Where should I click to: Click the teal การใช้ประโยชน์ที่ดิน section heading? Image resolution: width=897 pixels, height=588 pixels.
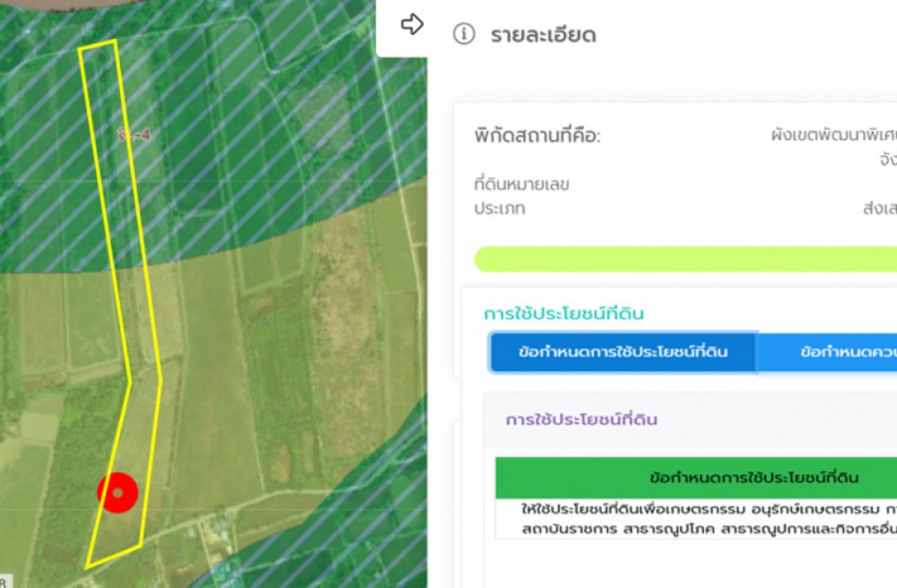[563, 314]
